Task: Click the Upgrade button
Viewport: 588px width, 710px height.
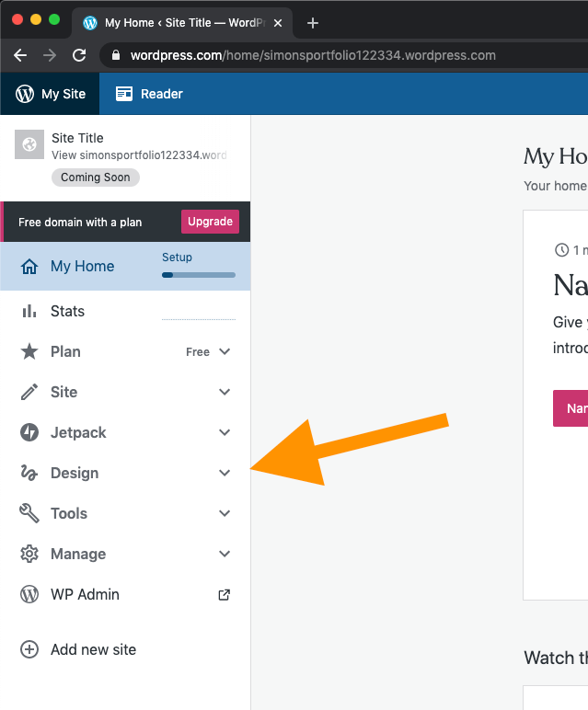Action: (210, 222)
